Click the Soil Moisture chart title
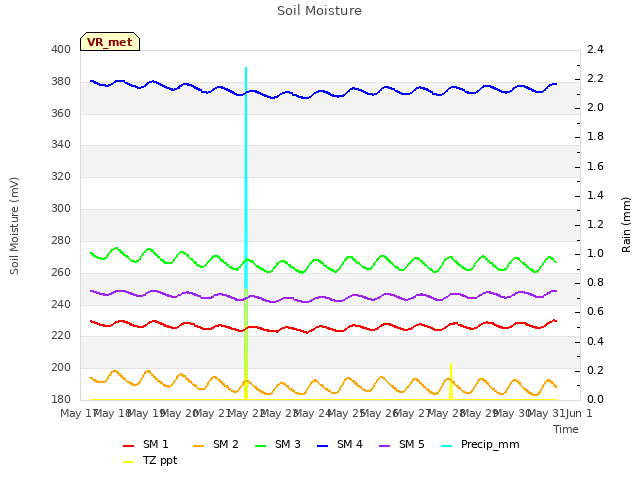The image size is (640, 480). click(319, 11)
